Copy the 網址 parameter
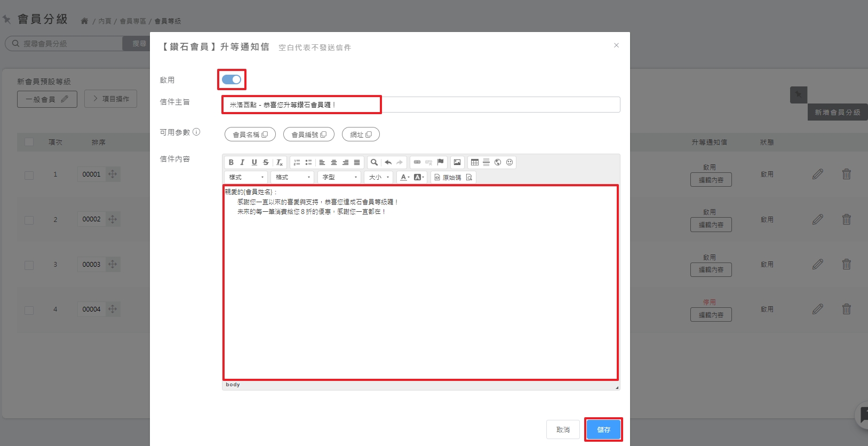The image size is (868, 446). (x=361, y=134)
